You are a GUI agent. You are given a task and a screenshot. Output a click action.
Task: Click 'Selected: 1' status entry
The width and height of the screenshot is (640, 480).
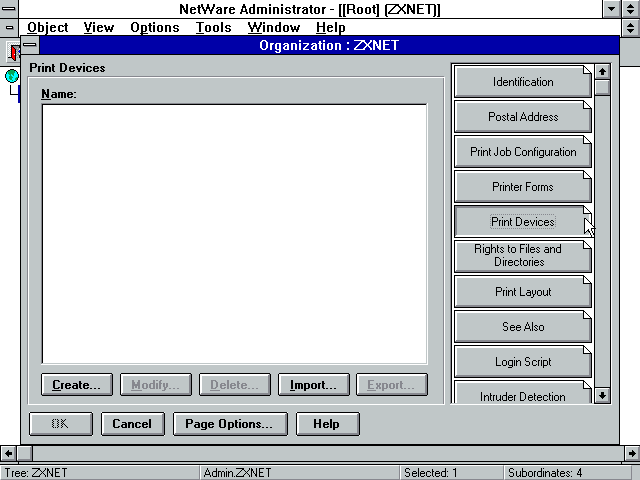(431, 473)
